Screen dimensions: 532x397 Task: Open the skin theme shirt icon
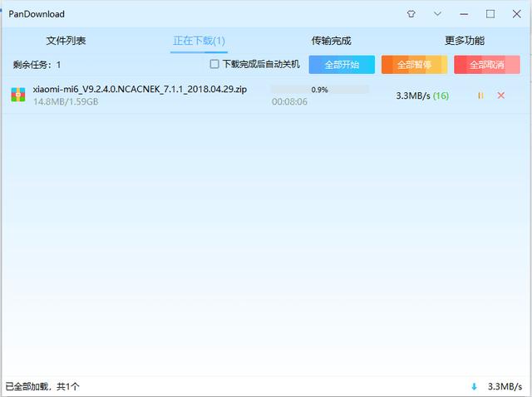coord(411,14)
